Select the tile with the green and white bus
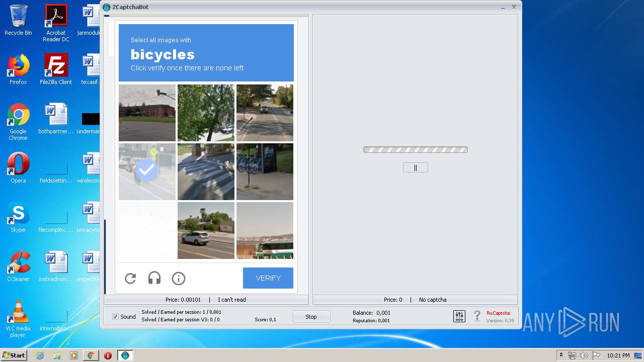This screenshot has width=644, height=362. tap(265, 230)
